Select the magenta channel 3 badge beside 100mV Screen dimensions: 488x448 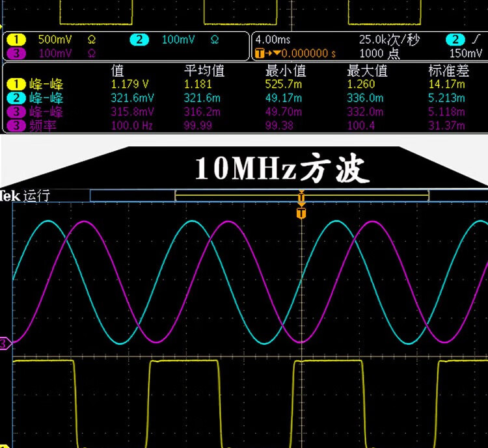[16, 53]
